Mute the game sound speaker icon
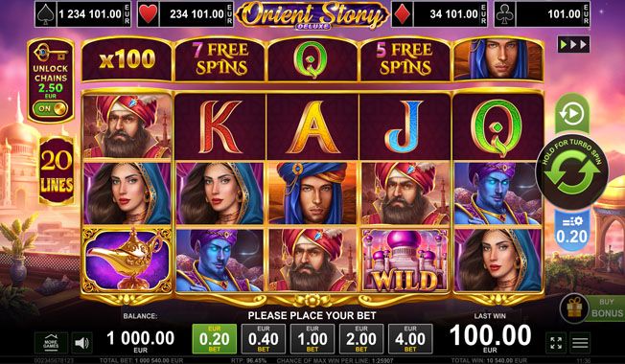This screenshot has width=625, height=364. pos(81,343)
